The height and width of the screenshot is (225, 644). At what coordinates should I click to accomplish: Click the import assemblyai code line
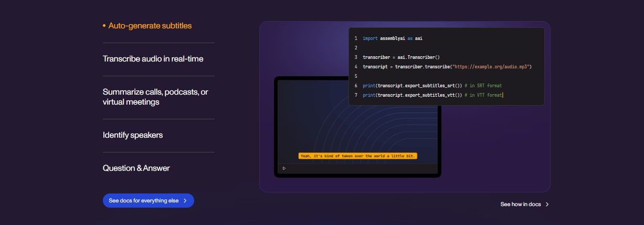pos(393,38)
